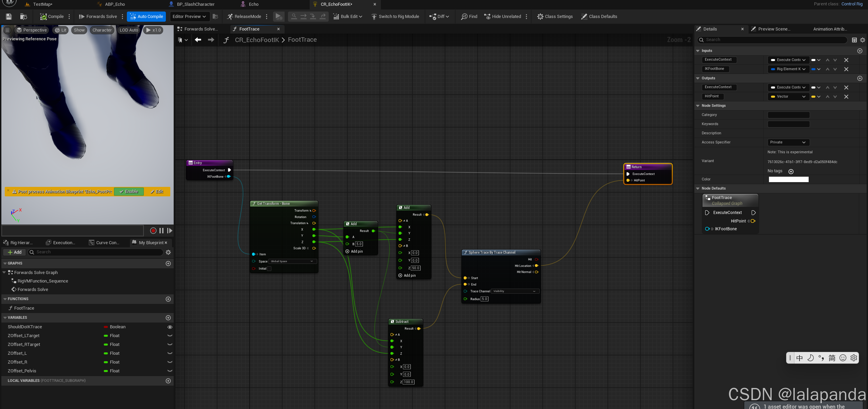868x409 pixels.
Task: Click the Enable post process button
Action: [x=129, y=192]
